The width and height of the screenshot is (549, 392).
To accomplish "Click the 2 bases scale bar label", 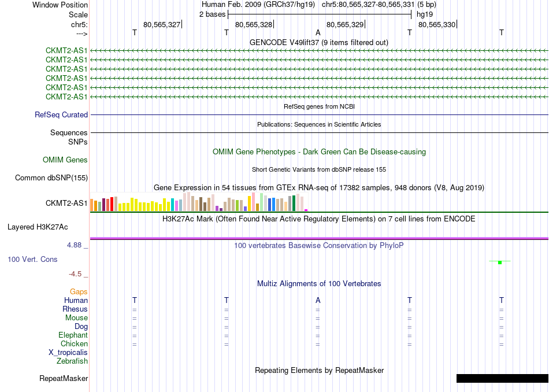I will [x=213, y=14].
